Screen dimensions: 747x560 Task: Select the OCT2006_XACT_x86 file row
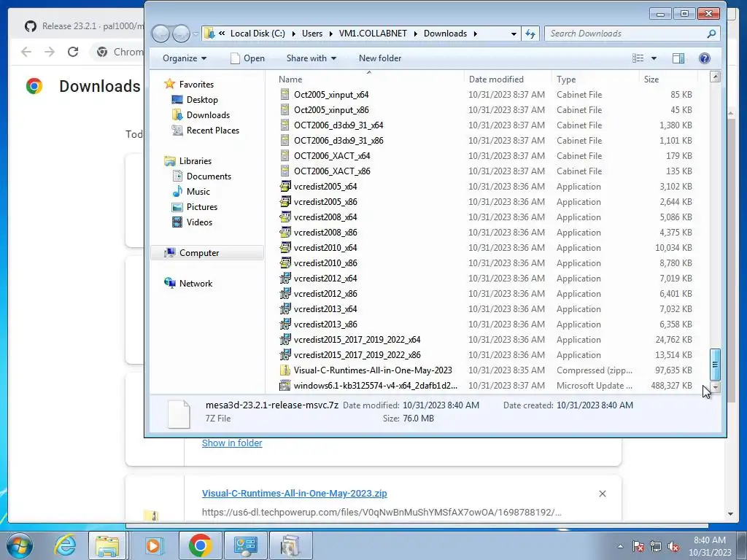[487, 171]
